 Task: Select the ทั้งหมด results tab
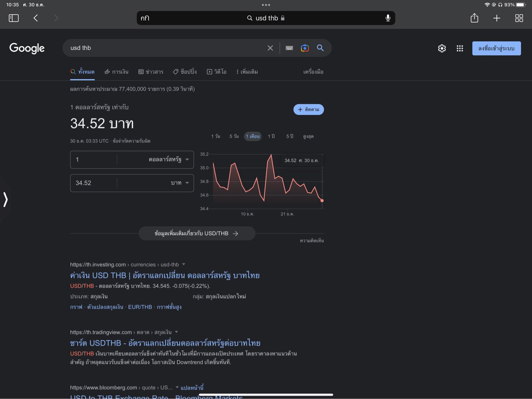point(83,72)
